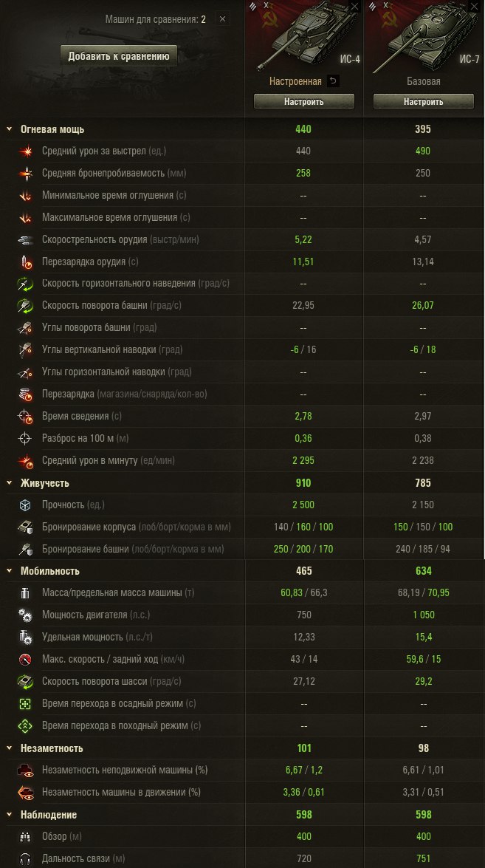
Task: Click the 'Время сведения' crosshair icon
Action: (26, 417)
